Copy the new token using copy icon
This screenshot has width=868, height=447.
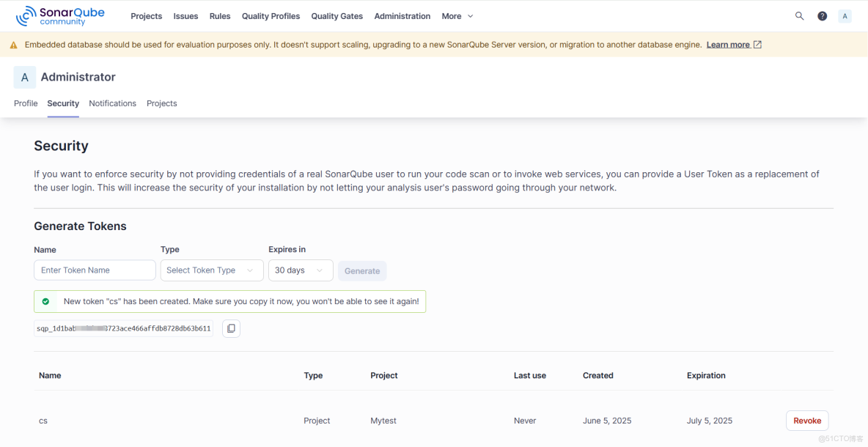[231, 328]
